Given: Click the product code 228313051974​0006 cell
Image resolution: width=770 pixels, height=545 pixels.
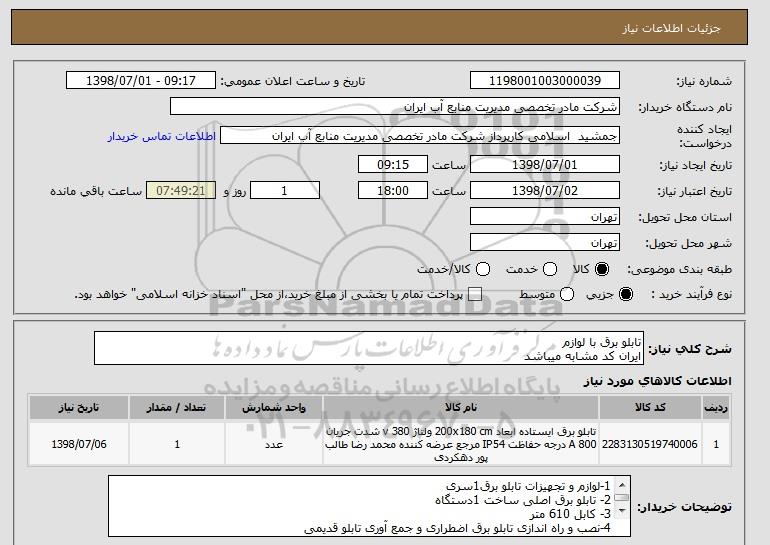Looking at the screenshot, I should [650, 444].
